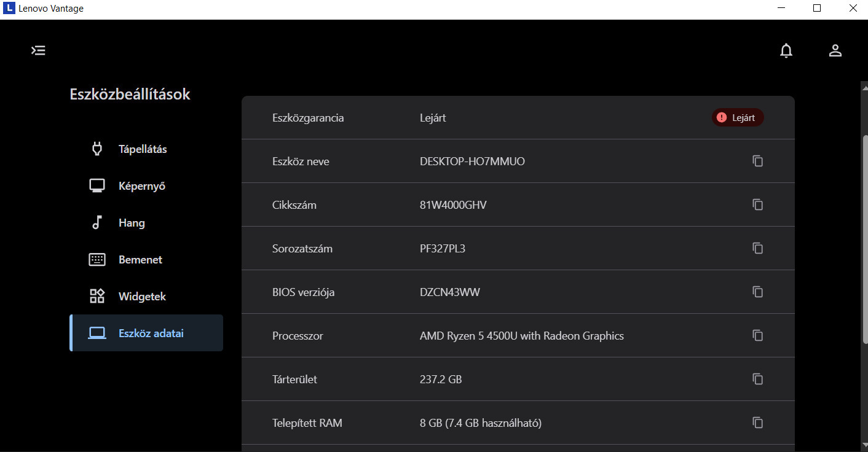The height and width of the screenshot is (452, 868).
Task: Click the Hang music note icon
Action: pos(97,222)
